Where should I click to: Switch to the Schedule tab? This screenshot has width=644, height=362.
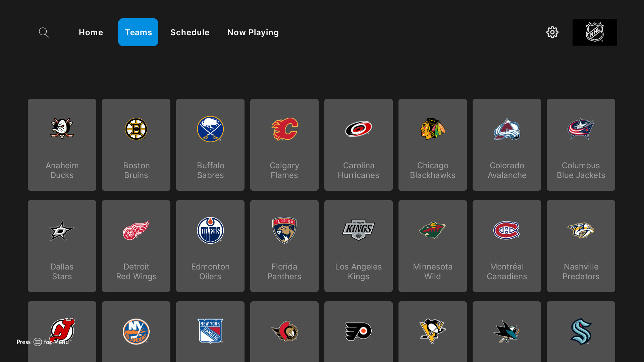pyautogui.click(x=190, y=32)
